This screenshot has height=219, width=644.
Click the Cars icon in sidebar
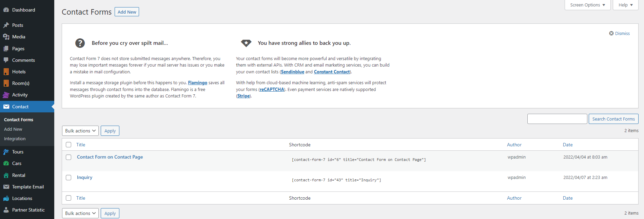[x=6, y=163]
